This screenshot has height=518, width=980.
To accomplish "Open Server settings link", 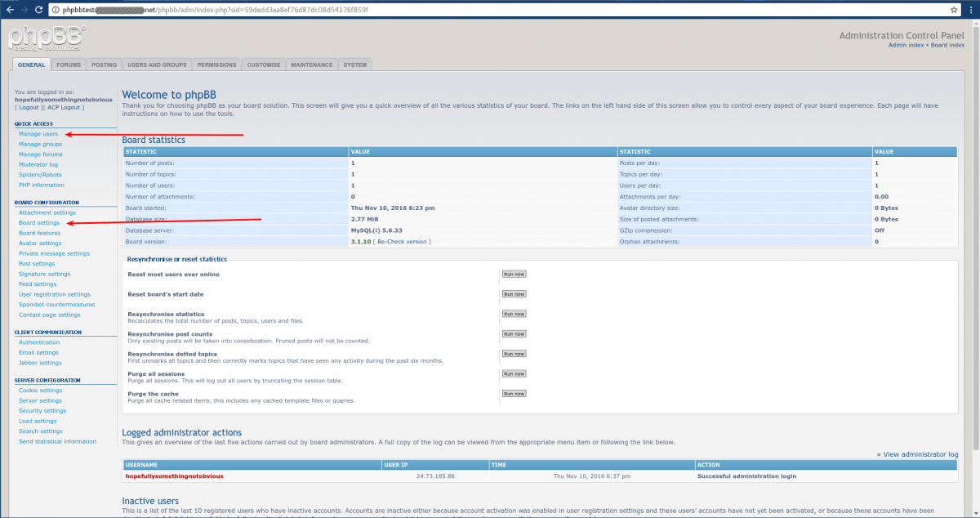I will click(x=40, y=401).
